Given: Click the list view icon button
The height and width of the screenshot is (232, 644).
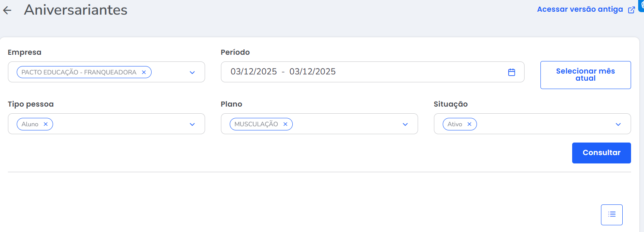Looking at the screenshot, I should 612,214.
